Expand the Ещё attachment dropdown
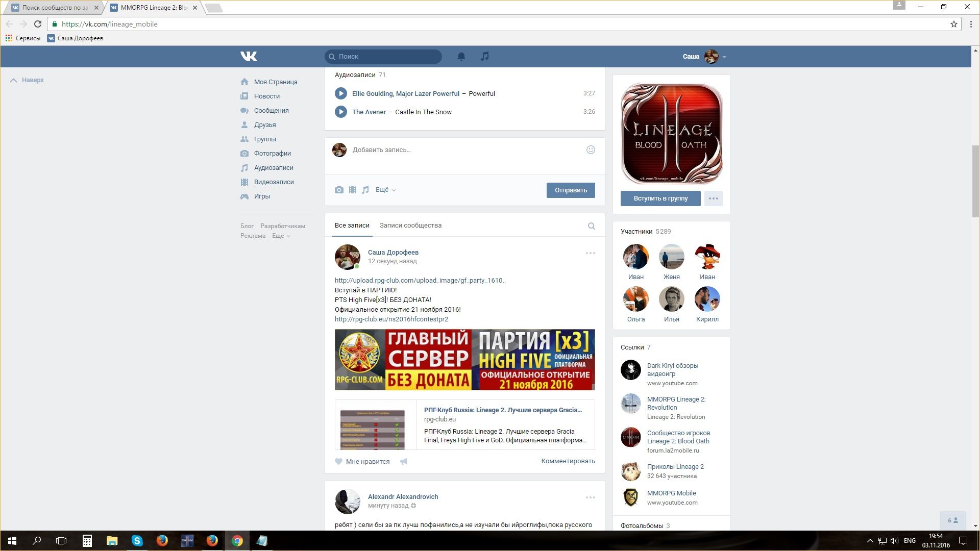Viewport: 980px width, 551px height. 385,190
